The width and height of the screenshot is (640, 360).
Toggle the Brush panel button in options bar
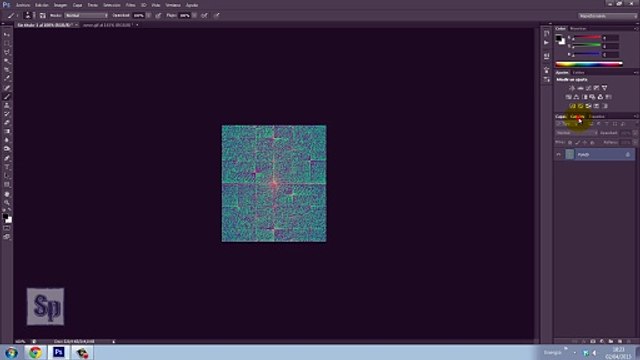(42, 16)
